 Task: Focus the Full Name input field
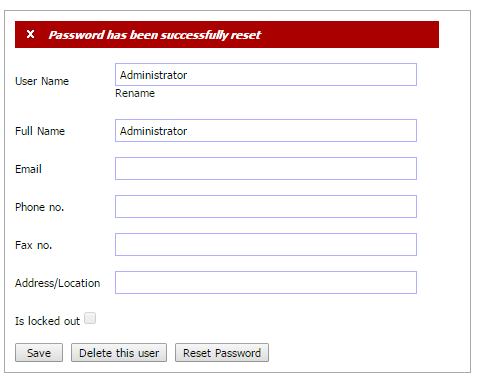pyautogui.click(x=266, y=131)
